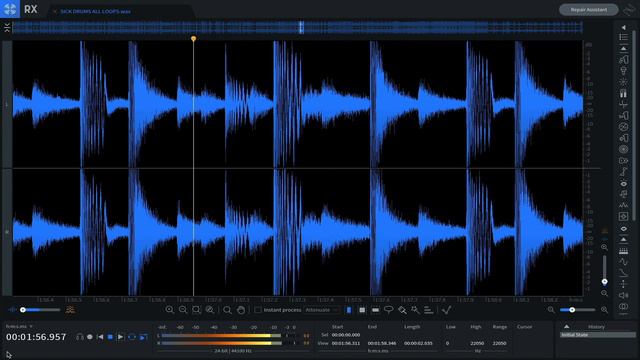
Task: Click the zoom out magnifier in the toolbar
Action: (183, 310)
